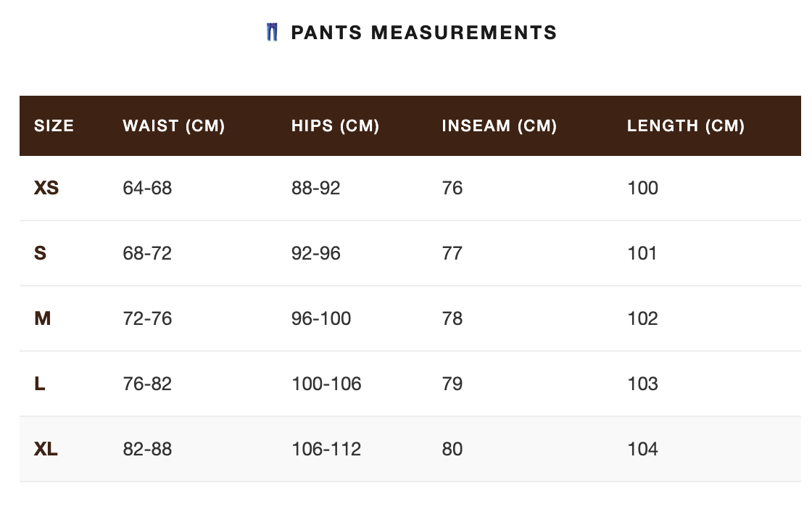The image size is (812, 512).
Task: Select the M size row label
Action: pos(42,319)
